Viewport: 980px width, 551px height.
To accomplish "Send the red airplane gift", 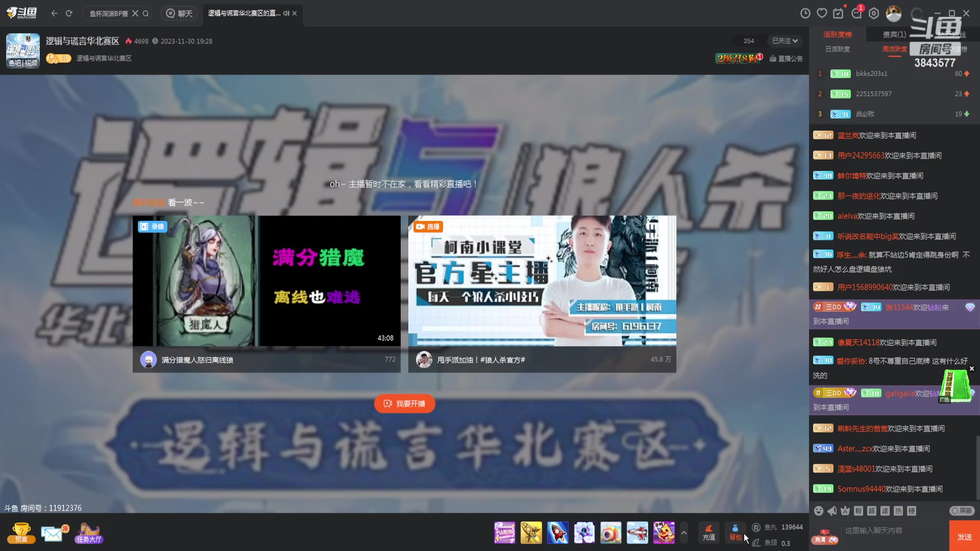I will [x=637, y=533].
